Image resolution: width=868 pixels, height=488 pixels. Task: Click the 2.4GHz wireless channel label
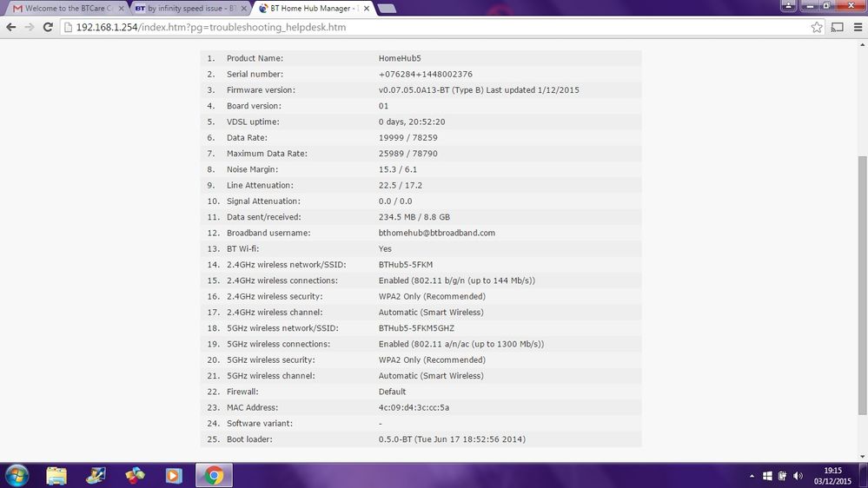(275, 313)
